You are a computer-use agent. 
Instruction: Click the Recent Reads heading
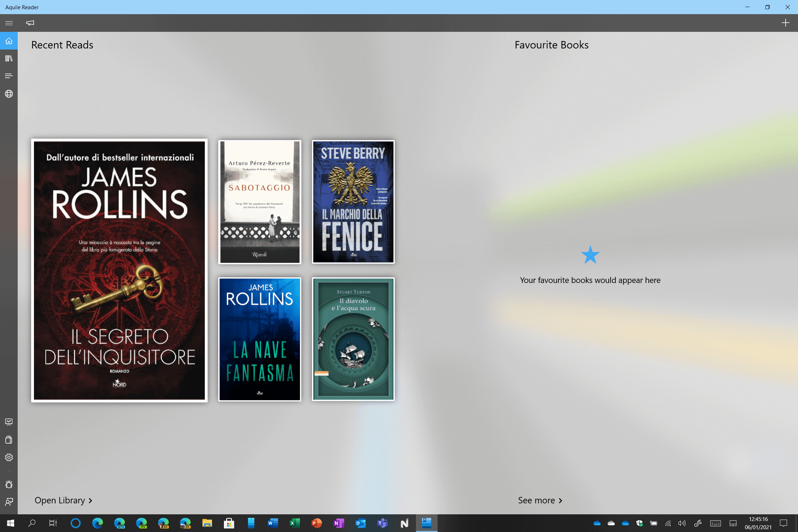coord(62,45)
